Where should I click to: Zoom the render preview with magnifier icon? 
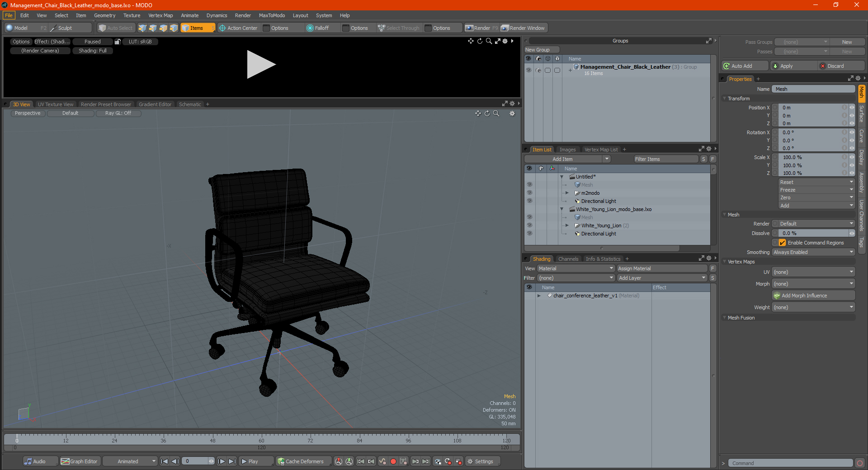click(489, 41)
